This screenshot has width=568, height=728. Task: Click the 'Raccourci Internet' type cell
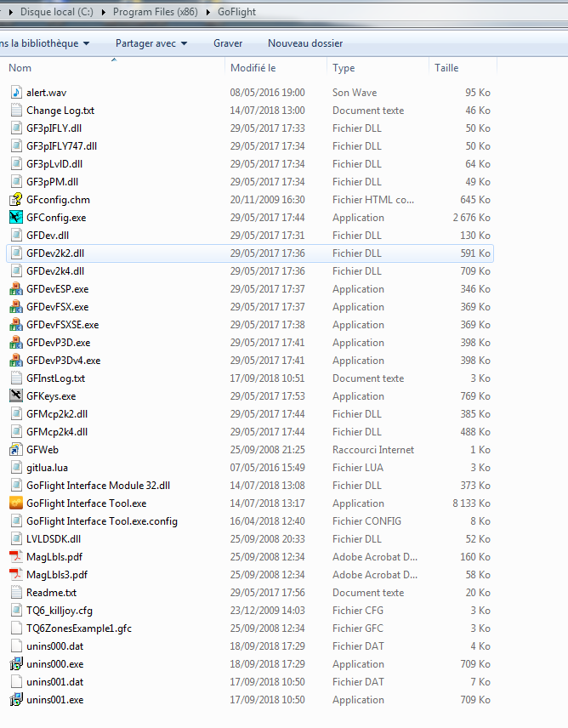coord(373,449)
